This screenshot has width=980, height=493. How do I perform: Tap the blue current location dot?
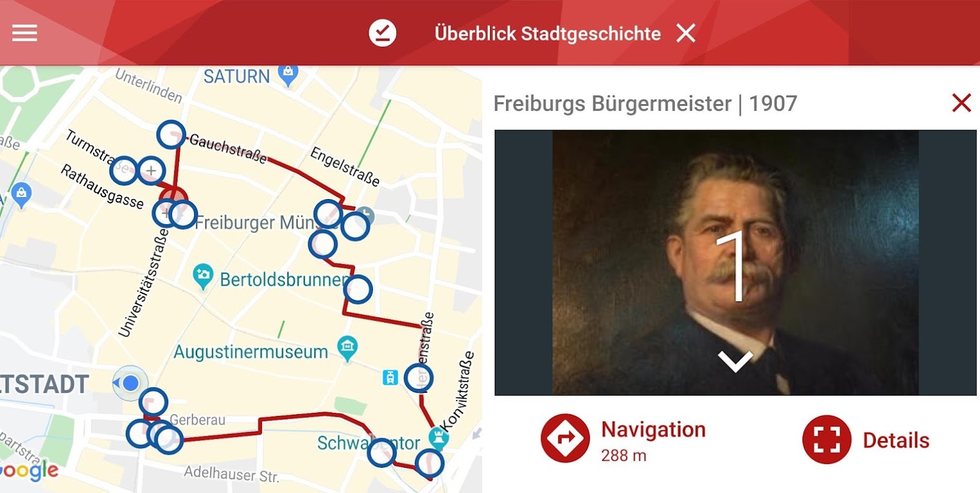130,383
